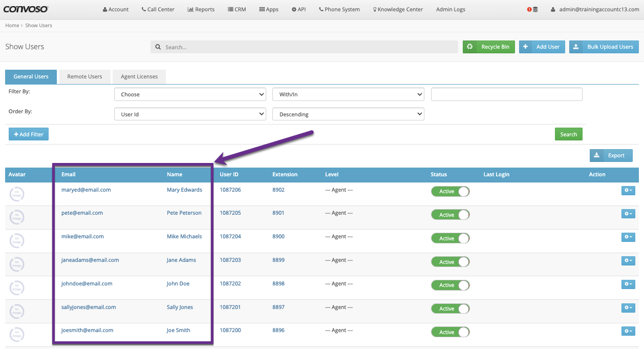Click the Home breadcrumb link
This screenshot has width=644, height=349.
tap(12, 25)
